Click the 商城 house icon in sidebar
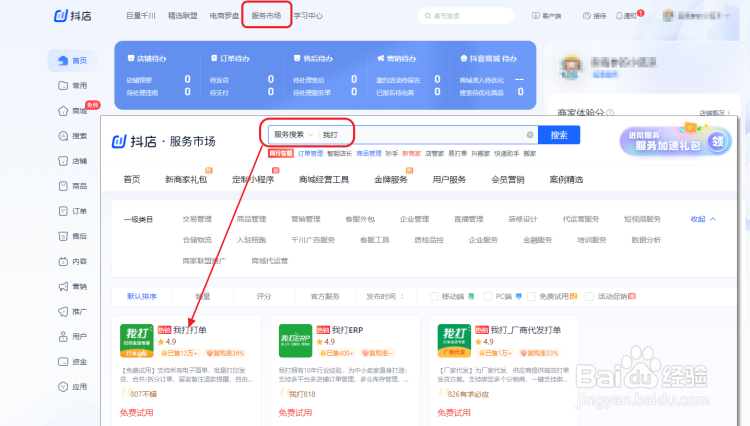This screenshot has width=750, height=426. click(63, 111)
